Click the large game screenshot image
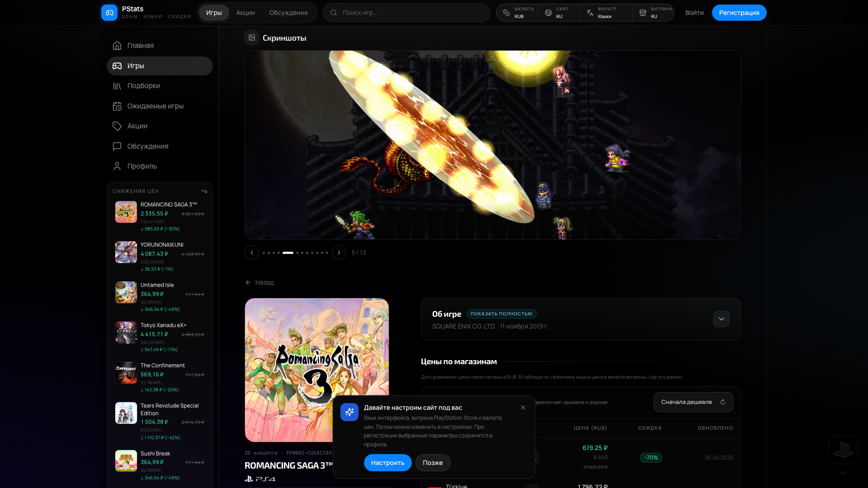 coord(493,145)
